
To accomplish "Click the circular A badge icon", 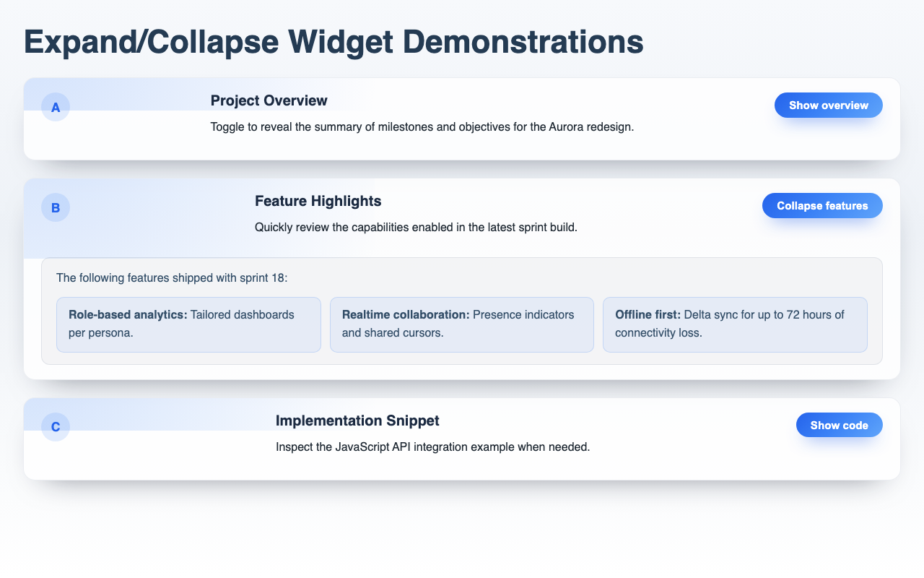I will coord(56,106).
